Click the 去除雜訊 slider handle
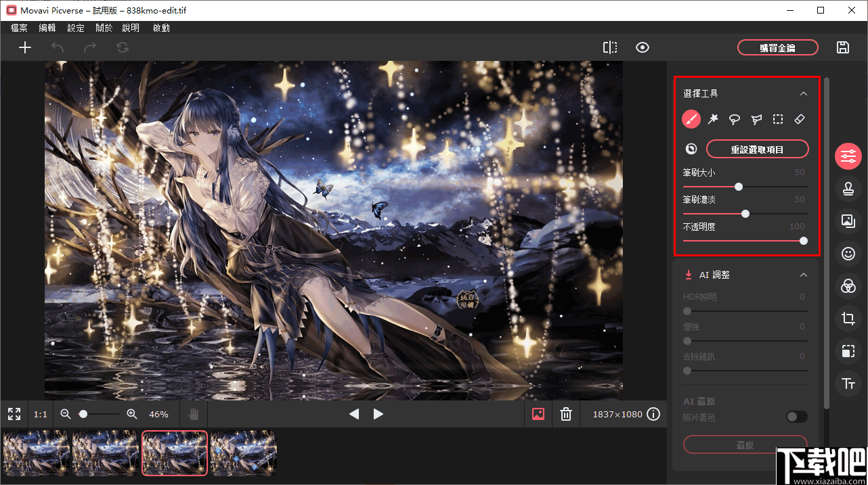This screenshot has height=485, width=868. [x=687, y=371]
